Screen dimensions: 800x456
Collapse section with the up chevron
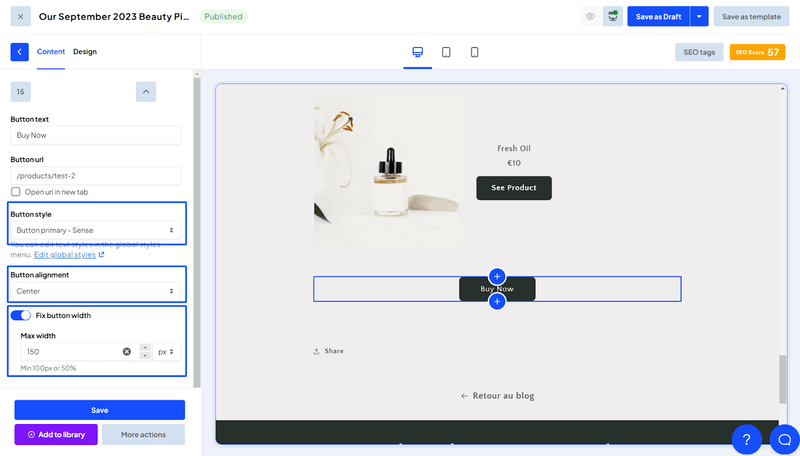pos(146,92)
